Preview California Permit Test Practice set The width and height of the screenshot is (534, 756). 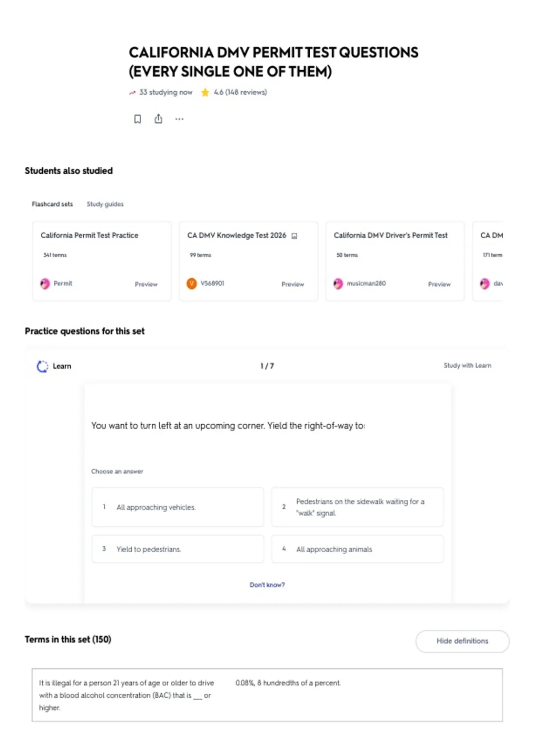(146, 284)
